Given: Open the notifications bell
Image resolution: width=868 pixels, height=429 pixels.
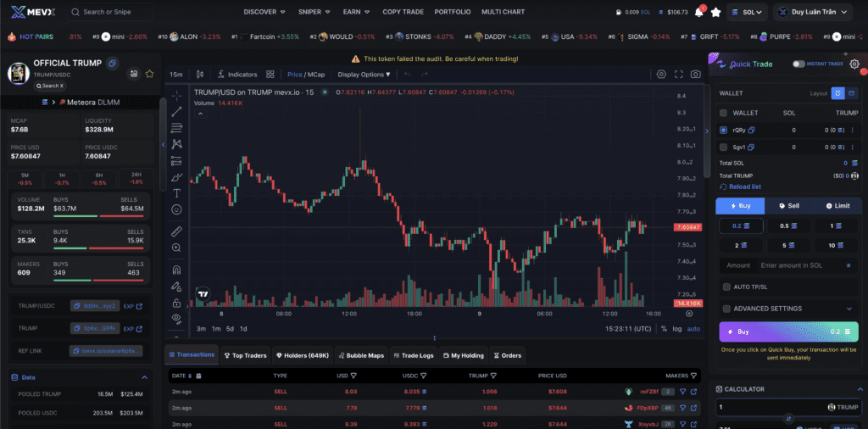Looking at the screenshot, I should [699, 12].
